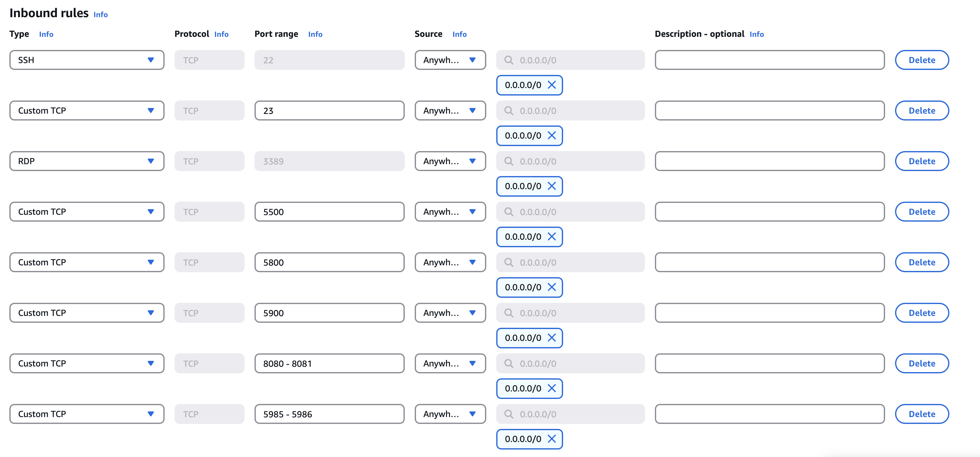980x457 pixels.
Task: Delete the port 5800 inbound rule
Action: (922, 262)
